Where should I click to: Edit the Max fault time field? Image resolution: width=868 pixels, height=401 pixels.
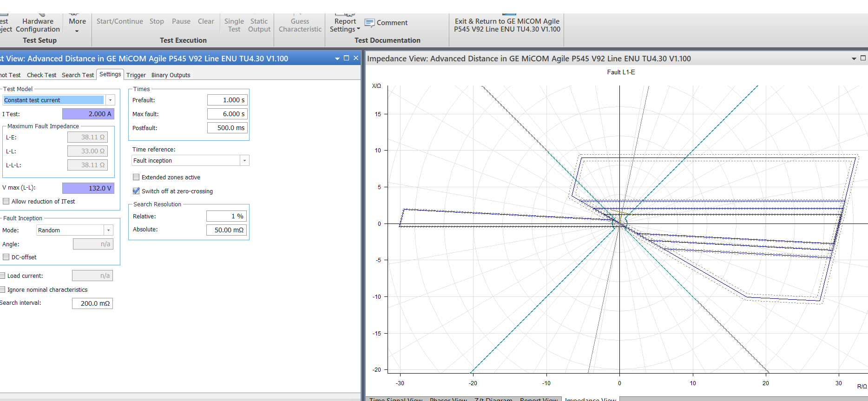(x=228, y=114)
